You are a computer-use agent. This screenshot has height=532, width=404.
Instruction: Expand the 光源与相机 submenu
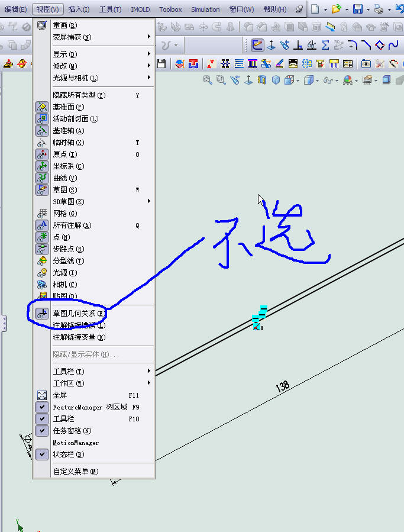click(94, 78)
